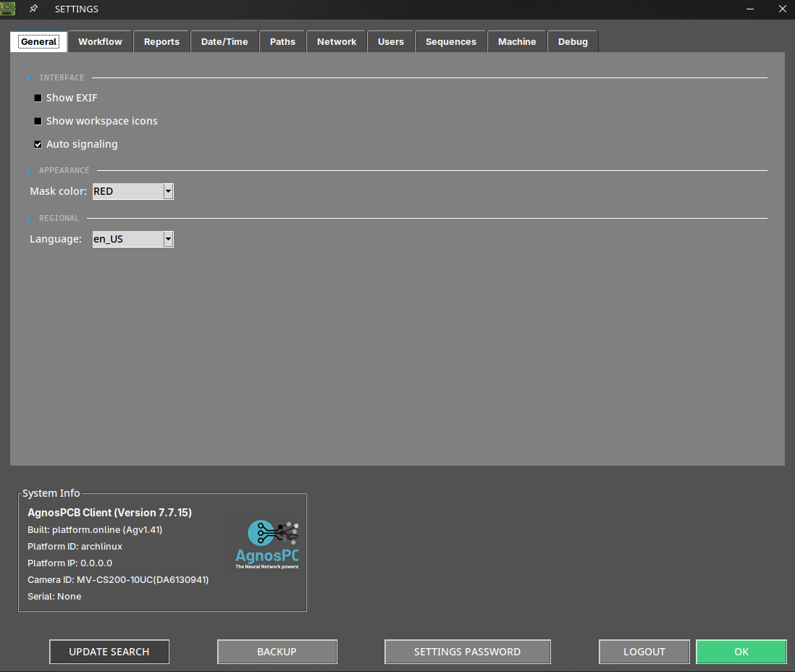Open the Sequences tab
Image resolution: width=795 pixels, height=672 pixels.
[451, 41]
